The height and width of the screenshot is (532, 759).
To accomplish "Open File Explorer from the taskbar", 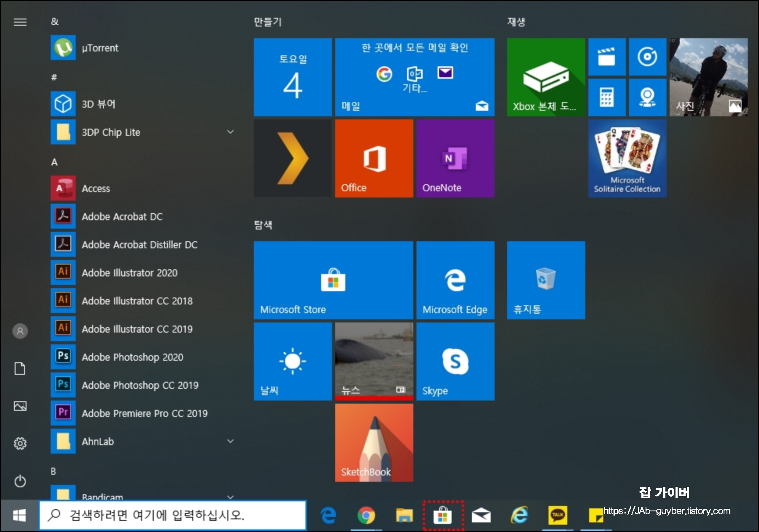I will coord(404,515).
